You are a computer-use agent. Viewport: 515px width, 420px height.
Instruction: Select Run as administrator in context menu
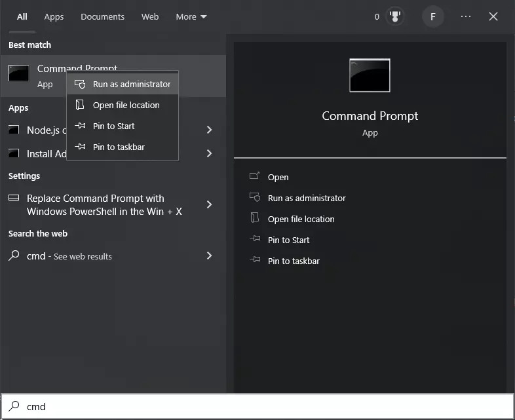(x=122, y=84)
